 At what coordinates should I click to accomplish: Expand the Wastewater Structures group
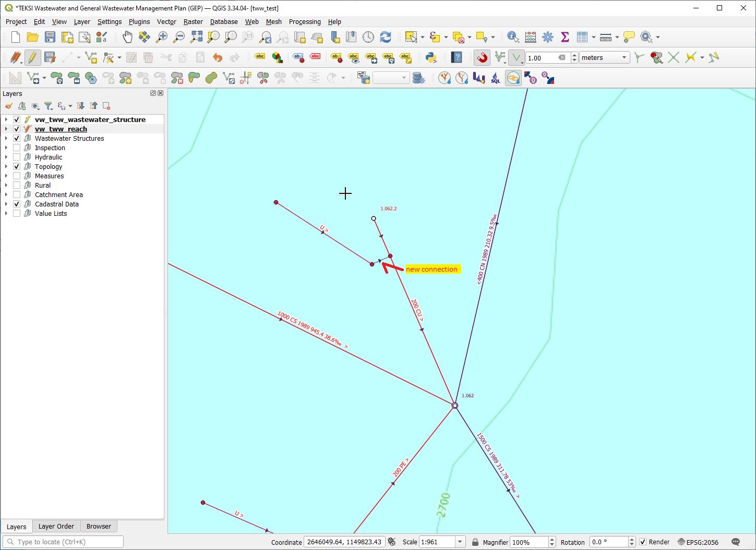[x=6, y=139]
